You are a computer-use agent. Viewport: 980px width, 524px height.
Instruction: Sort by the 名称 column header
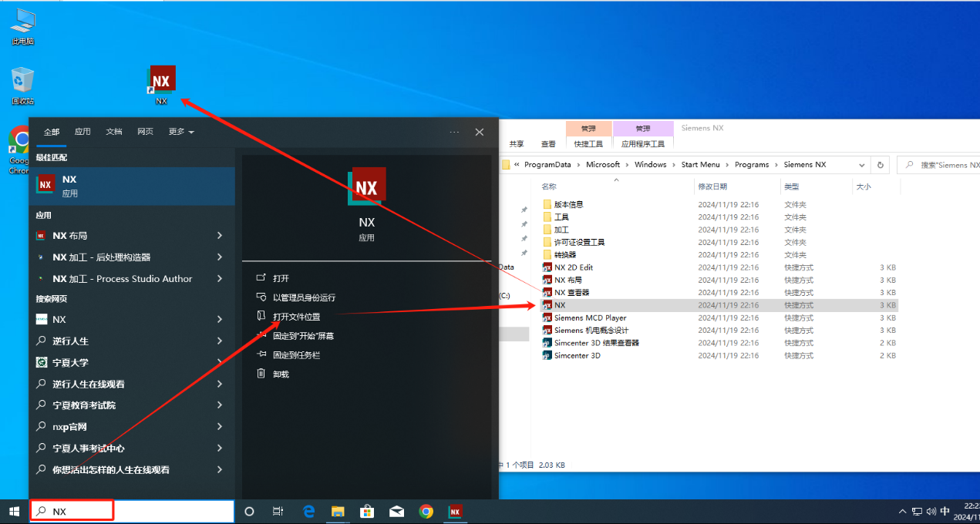549,186
